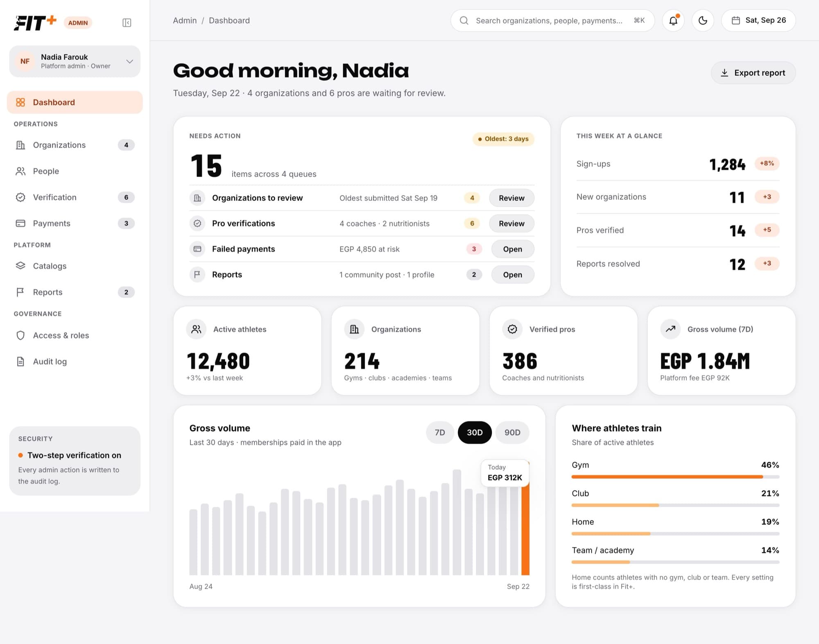Image resolution: width=819 pixels, height=644 pixels.
Task: Go to Access & roles page
Action: [75, 335]
